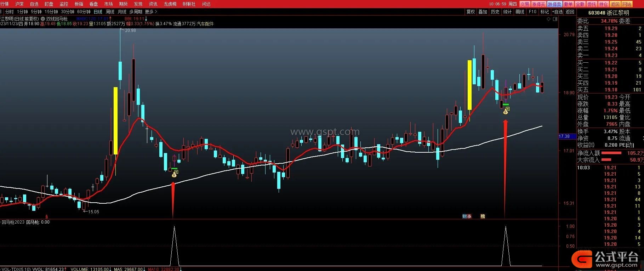Open the 自选 menu

(x=34, y=4)
